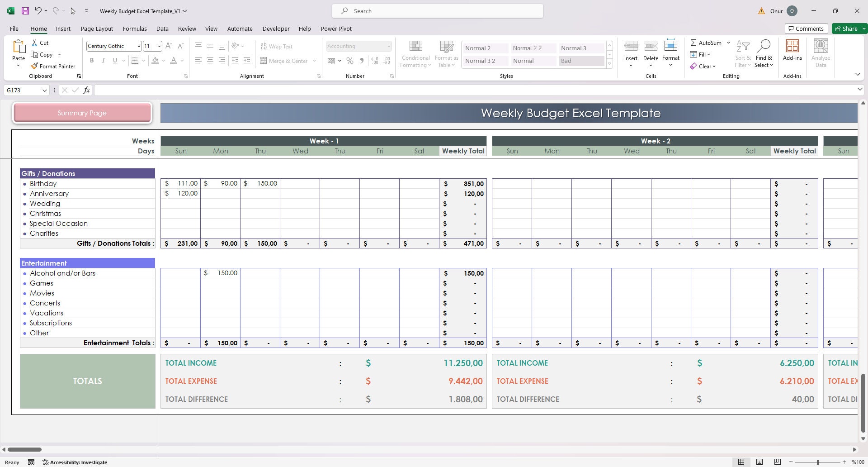This screenshot has width=868, height=467.
Task: Click the Undo arrow icon
Action: point(38,11)
